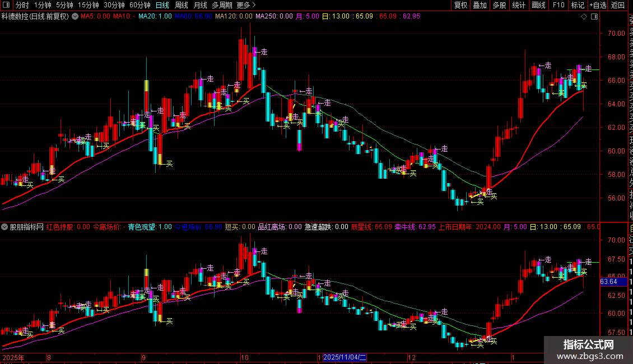
Task: Click the 70.00 price level in main chart
Action: click(616, 34)
